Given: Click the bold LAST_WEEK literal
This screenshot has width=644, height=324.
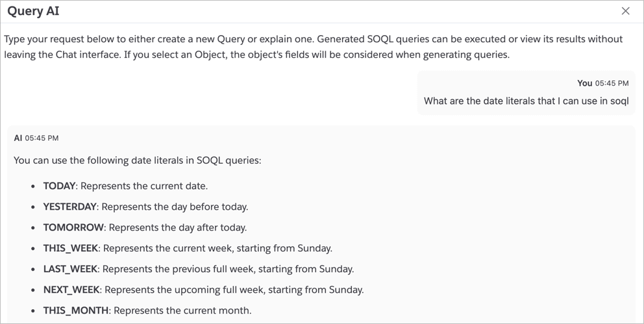Looking at the screenshot, I should [70, 269].
